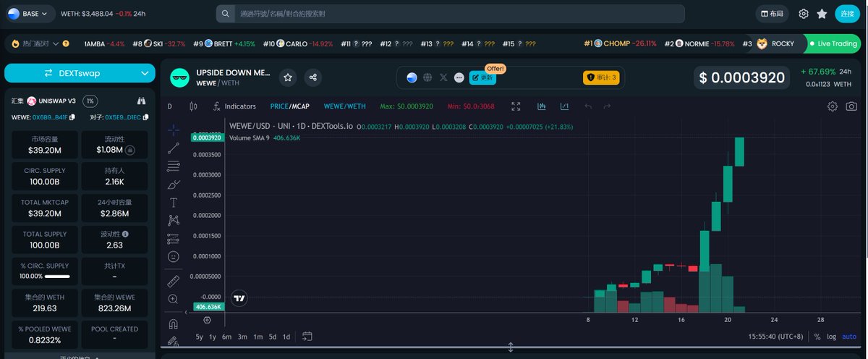Copy WEWE contract address
The image size is (868, 359).
71,117
